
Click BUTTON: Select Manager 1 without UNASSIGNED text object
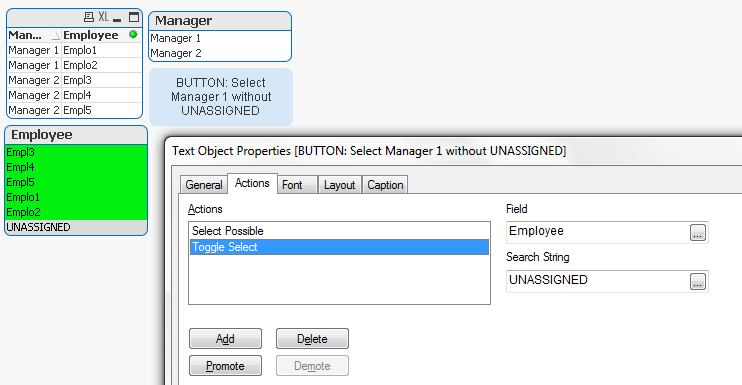click(221, 96)
